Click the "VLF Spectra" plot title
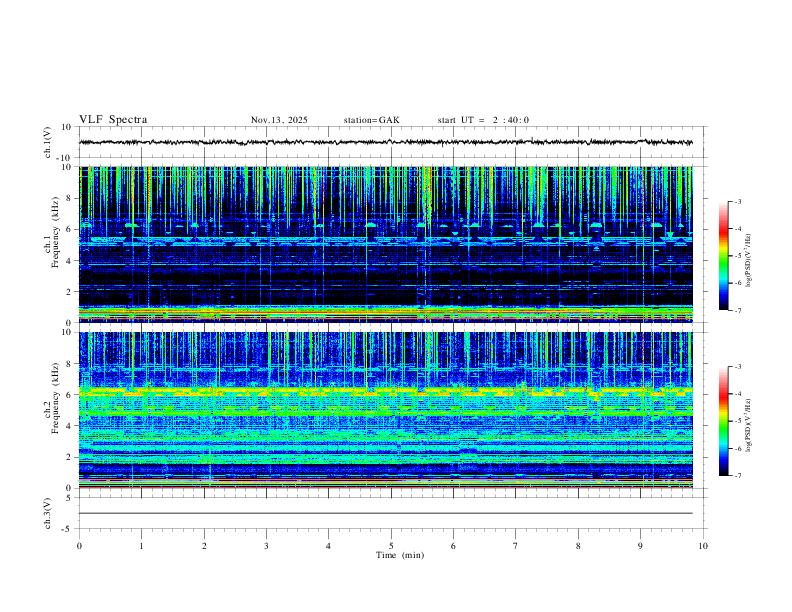Image resolution: width=792 pixels, height=612 pixels. click(x=113, y=120)
